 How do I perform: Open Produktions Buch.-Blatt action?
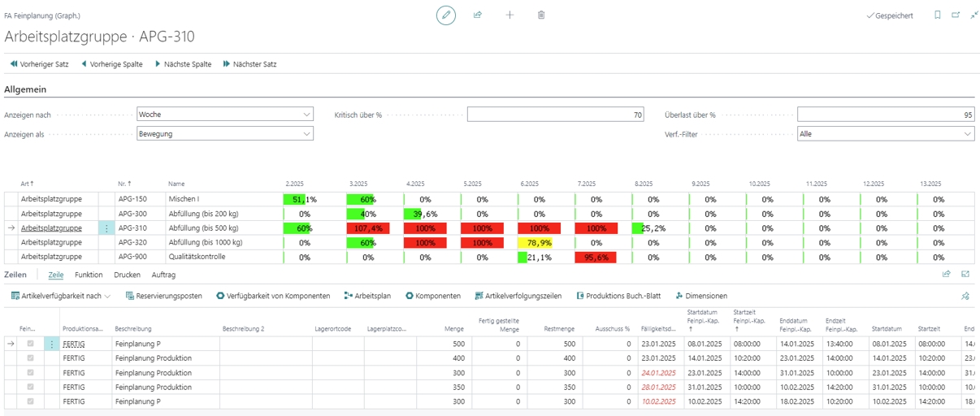click(618, 296)
